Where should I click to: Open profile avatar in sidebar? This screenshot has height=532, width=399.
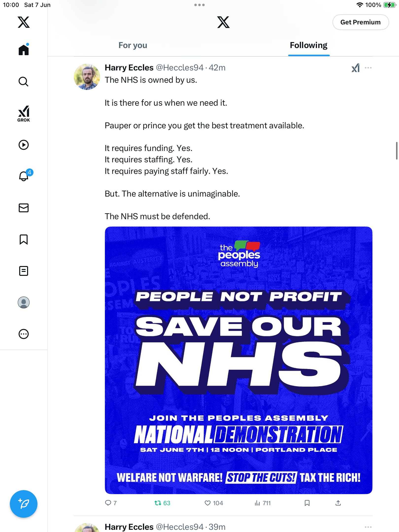pyautogui.click(x=24, y=302)
